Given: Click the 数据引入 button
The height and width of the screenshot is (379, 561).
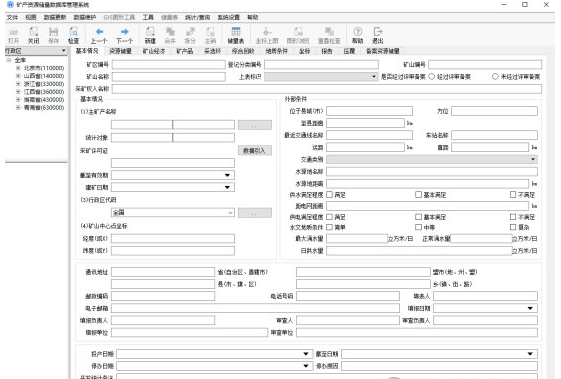Looking at the screenshot, I should point(255,151).
